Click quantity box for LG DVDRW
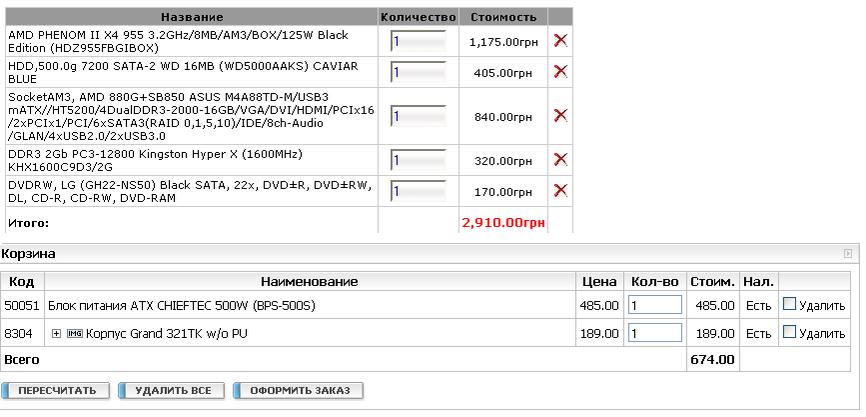The width and height of the screenshot is (866, 417). point(419,189)
